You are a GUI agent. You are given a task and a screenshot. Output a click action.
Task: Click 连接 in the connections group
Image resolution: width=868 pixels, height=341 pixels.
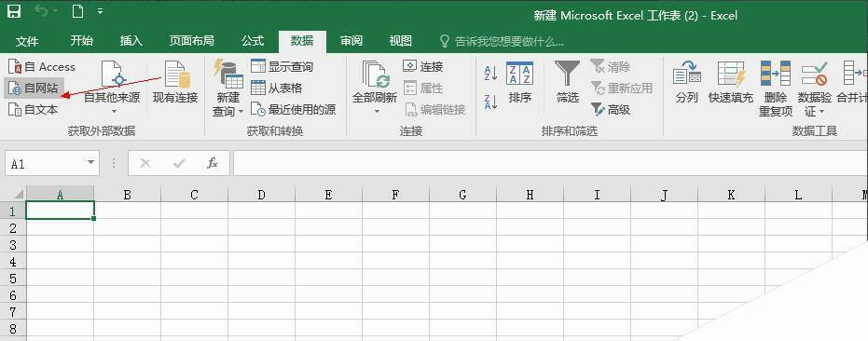tap(423, 67)
